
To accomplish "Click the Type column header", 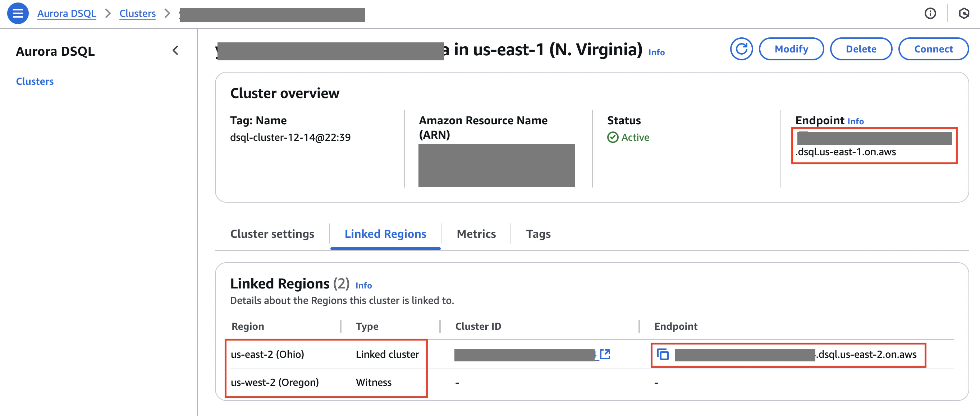I will pos(367,326).
